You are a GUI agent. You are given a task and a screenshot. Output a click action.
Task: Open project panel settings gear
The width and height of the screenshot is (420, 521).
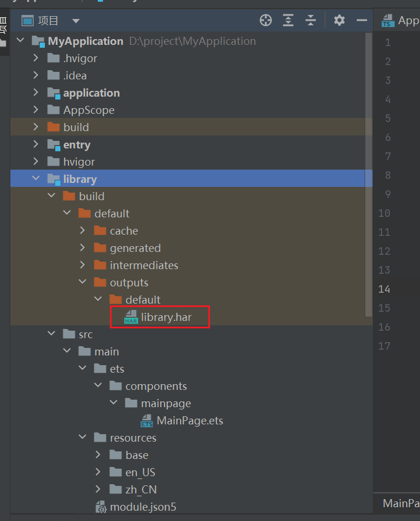coord(339,21)
